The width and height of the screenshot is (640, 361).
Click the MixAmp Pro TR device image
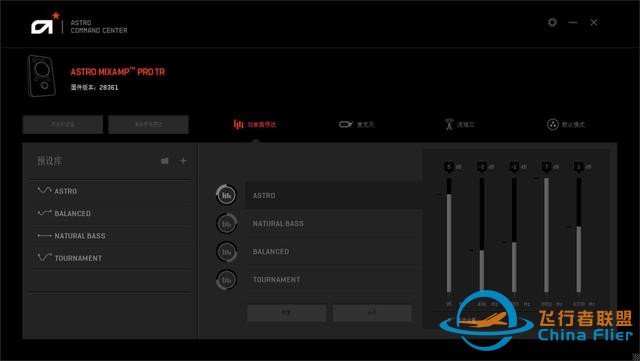point(41,76)
